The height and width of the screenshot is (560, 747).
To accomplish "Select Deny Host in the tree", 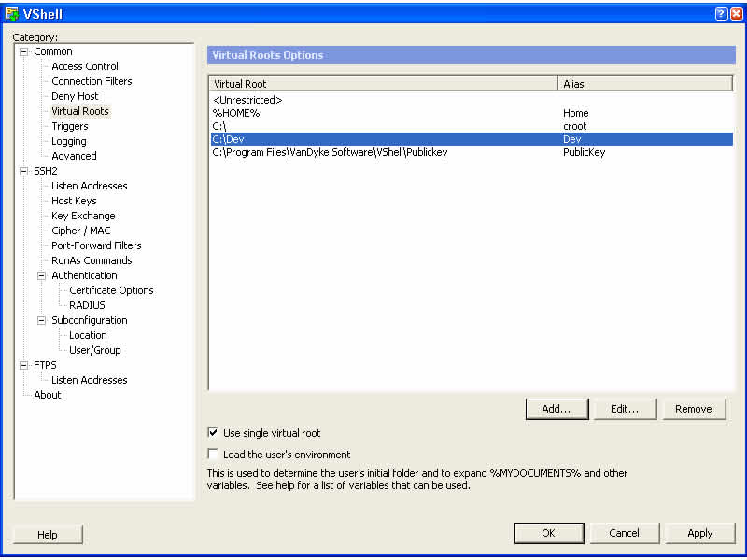I will [75, 96].
